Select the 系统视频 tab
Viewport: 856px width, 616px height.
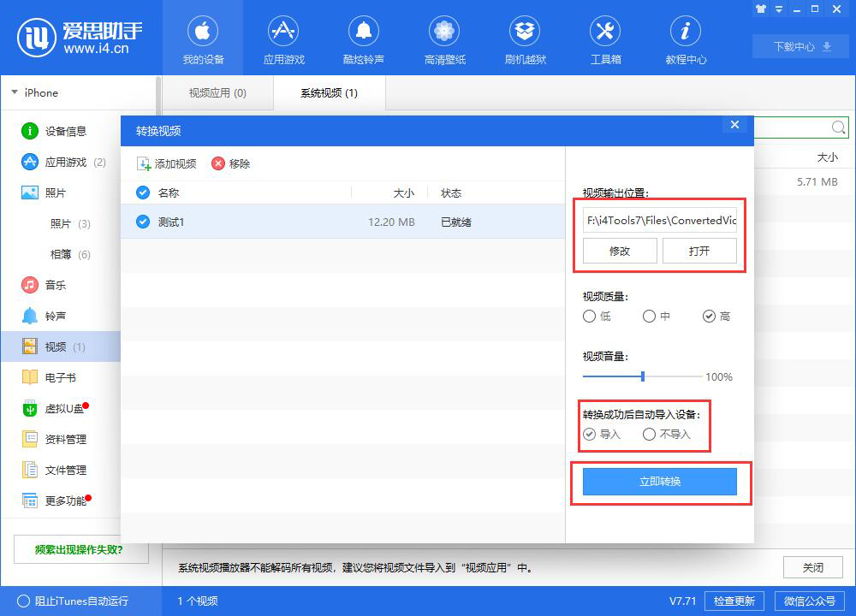329,92
